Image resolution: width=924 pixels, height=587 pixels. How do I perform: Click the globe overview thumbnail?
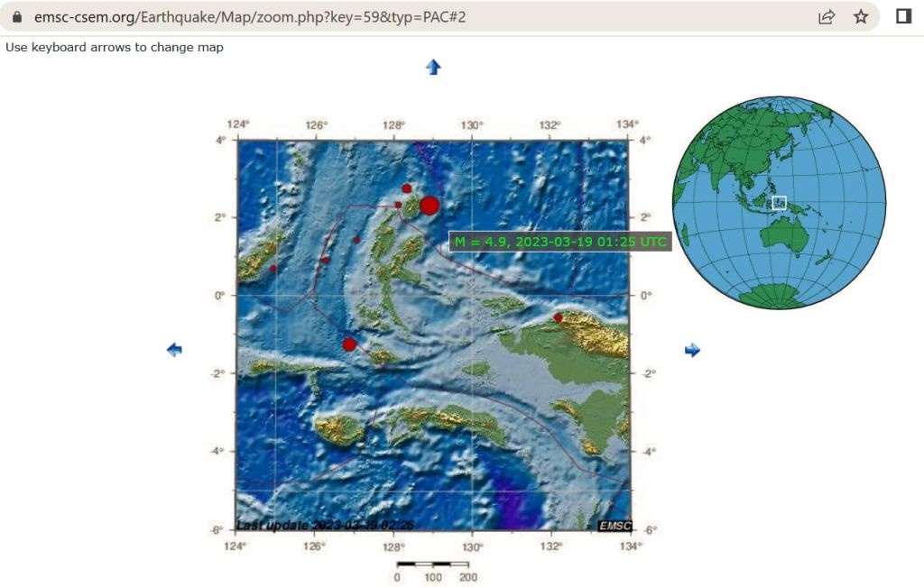779,203
